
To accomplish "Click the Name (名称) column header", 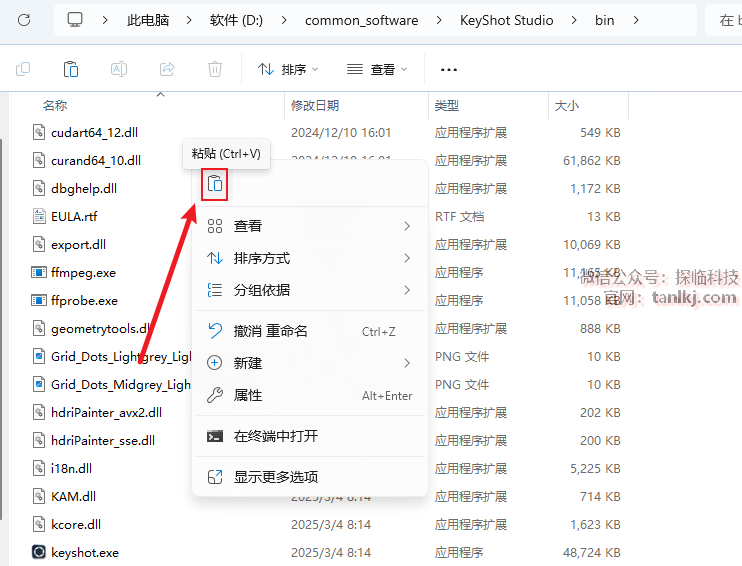I will [x=55, y=105].
